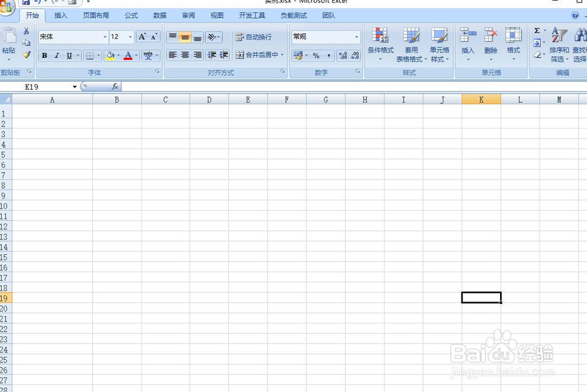
Task: Expand 合并后居中 dropdown arrow
Action: pos(282,55)
